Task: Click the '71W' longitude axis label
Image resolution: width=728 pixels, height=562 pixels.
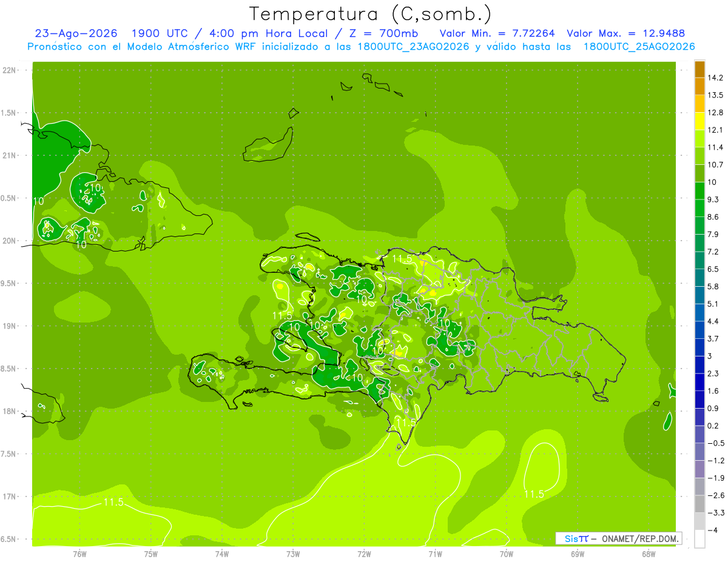Action: tap(435, 554)
